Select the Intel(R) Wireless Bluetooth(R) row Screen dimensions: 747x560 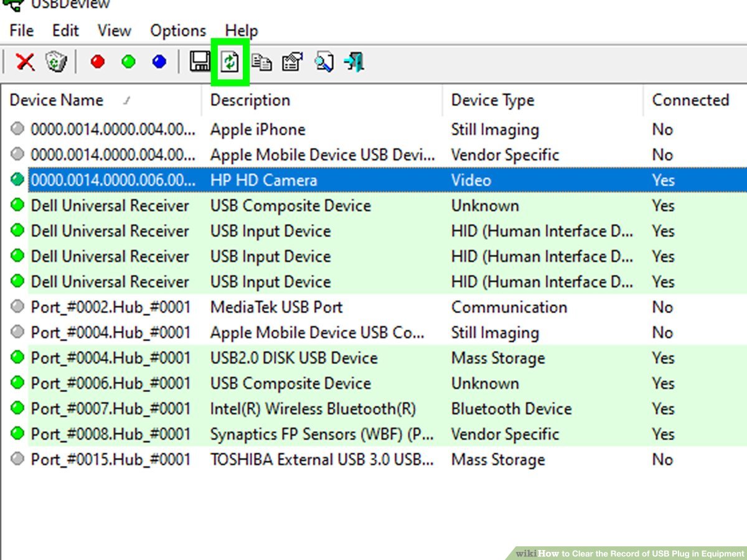312,409
